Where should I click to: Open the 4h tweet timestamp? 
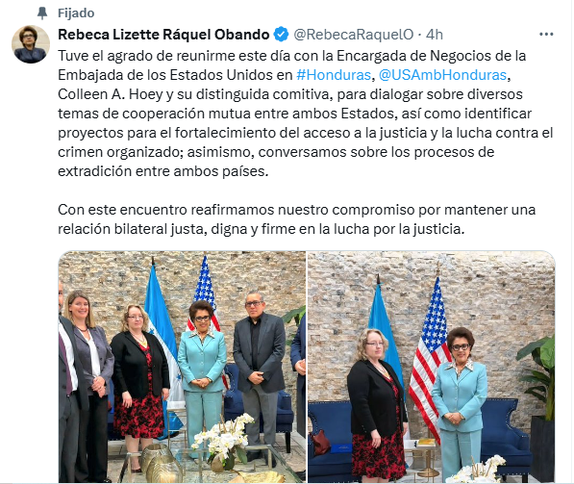[435, 35]
